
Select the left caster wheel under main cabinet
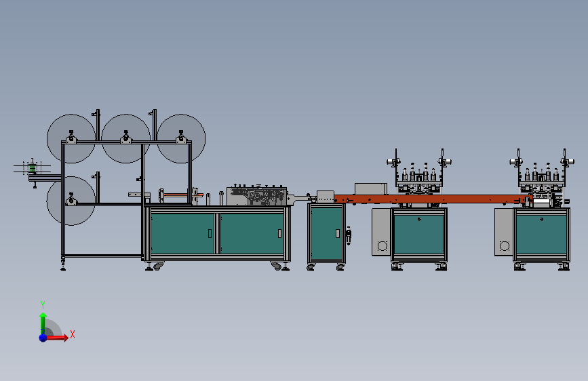click(158, 266)
